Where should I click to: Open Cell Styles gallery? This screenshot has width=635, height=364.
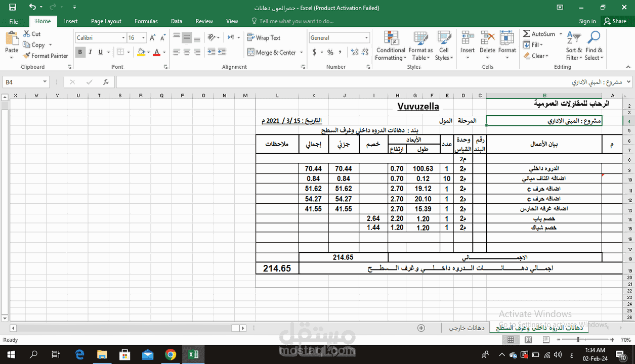[444, 45]
